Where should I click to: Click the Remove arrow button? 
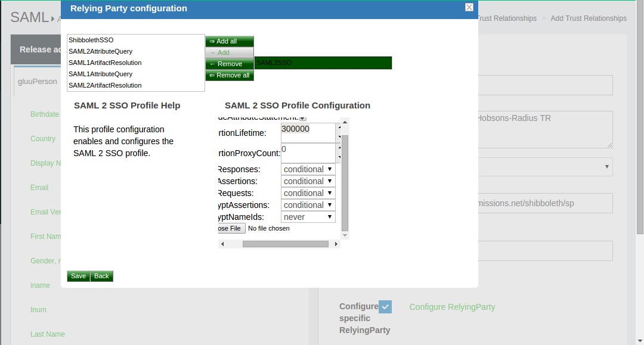(230, 64)
